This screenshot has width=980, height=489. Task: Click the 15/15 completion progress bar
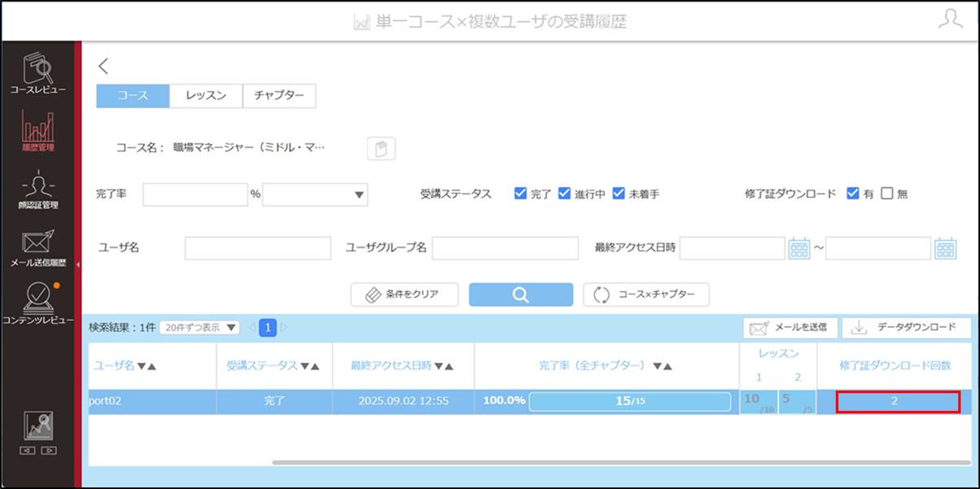click(x=630, y=402)
